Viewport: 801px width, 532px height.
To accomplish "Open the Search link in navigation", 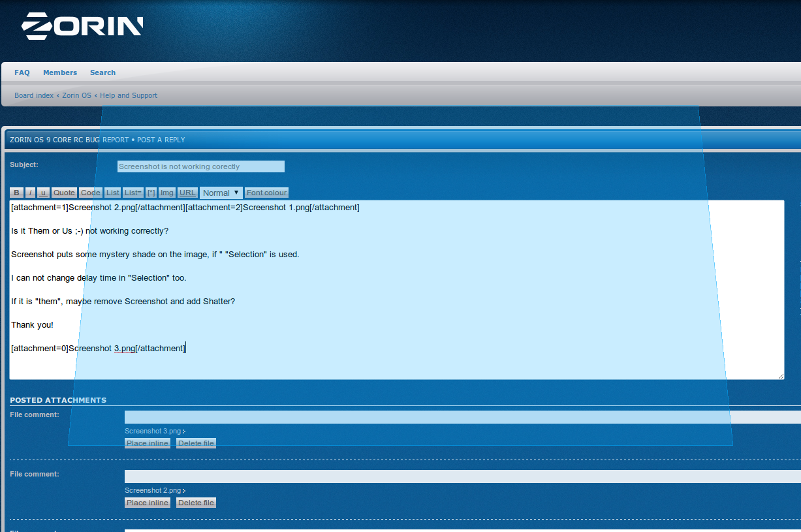I will (x=102, y=72).
